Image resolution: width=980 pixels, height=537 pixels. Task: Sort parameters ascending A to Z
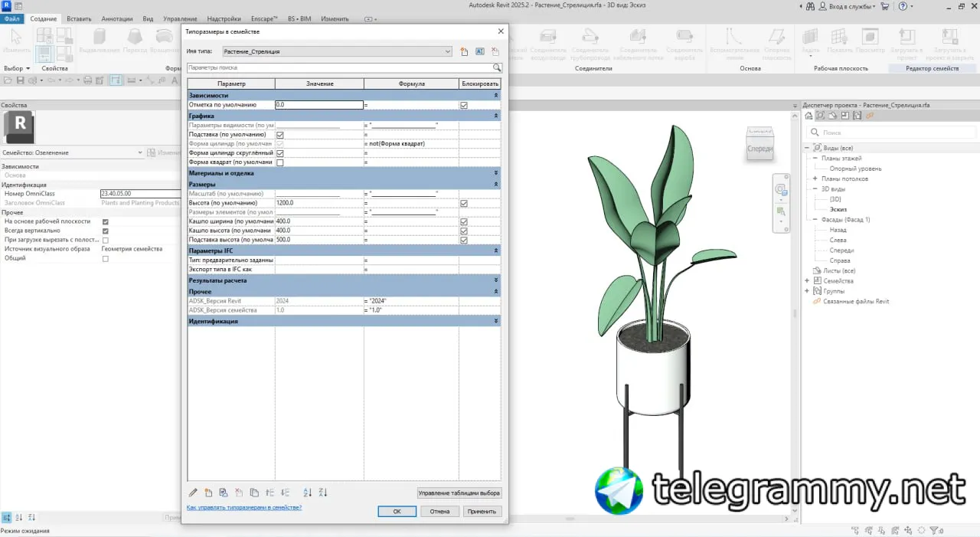[308, 493]
